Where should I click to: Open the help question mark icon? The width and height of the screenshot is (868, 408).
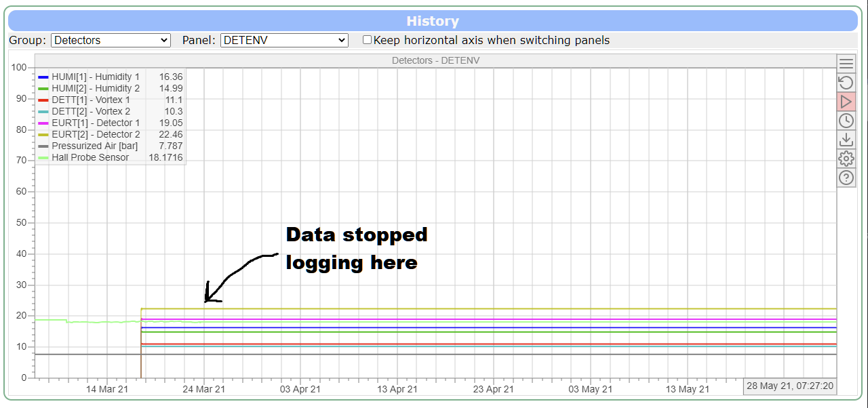(x=846, y=178)
